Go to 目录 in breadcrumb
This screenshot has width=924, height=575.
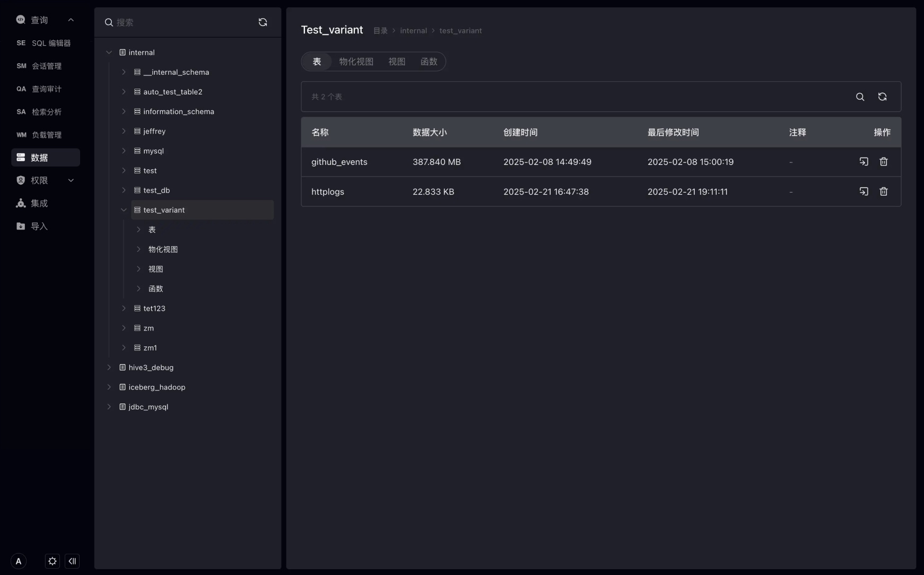(x=380, y=31)
